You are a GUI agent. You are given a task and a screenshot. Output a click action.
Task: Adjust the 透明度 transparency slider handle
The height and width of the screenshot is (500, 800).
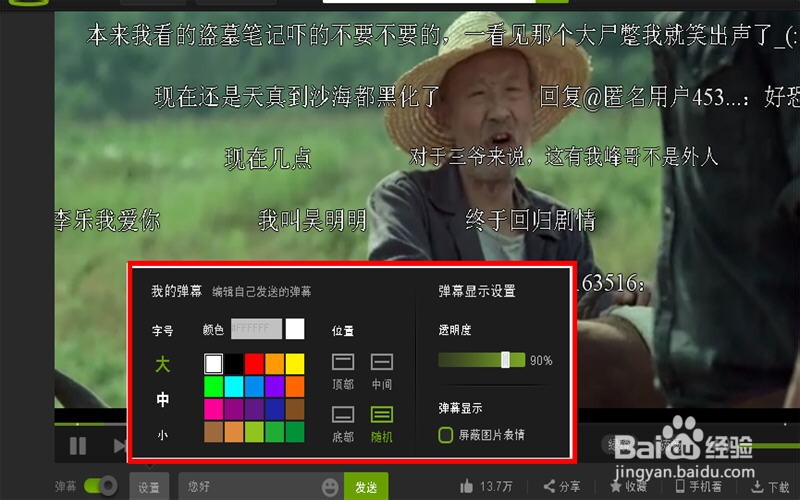click(x=505, y=360)
